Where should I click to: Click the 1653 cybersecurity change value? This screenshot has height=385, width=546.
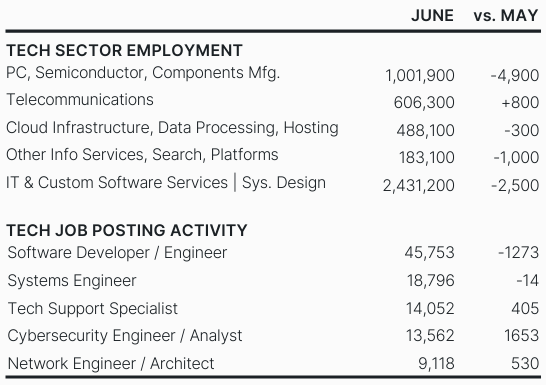(x=522, y=336)
